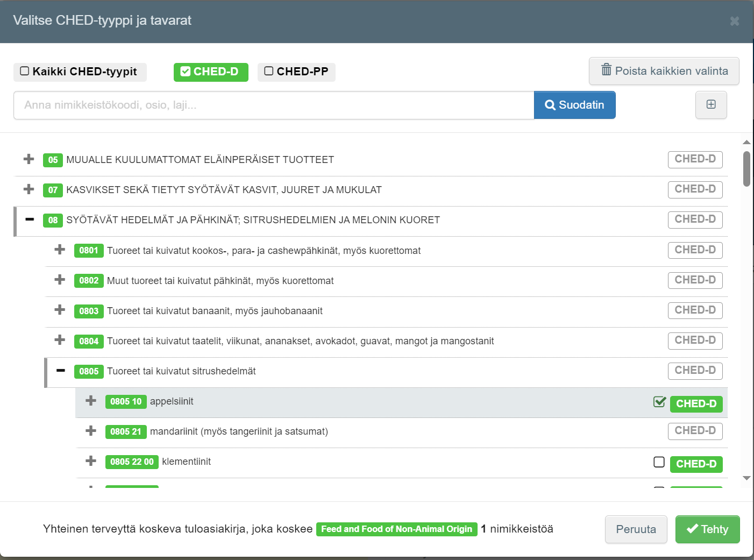The width and height of the screenshot is (754, 560).
Task: Click the nimikkeistökoodi search input field
Action: coord(273,105)
